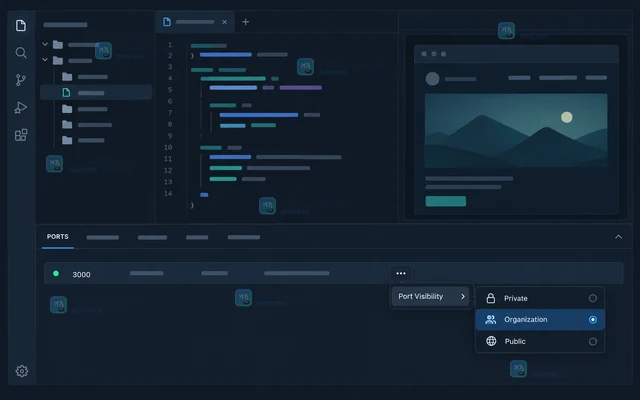Open the settings gear icon
Screen dimensions: 640x400
(x=22, y=371)
